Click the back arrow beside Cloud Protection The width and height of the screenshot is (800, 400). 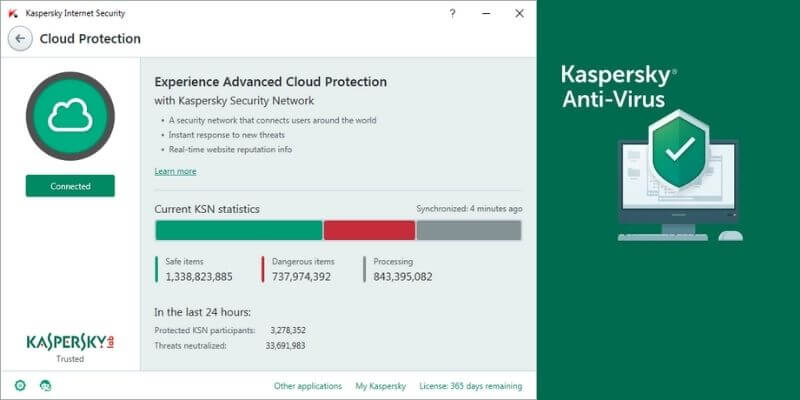pyautogui.click(x=20, y=39)
